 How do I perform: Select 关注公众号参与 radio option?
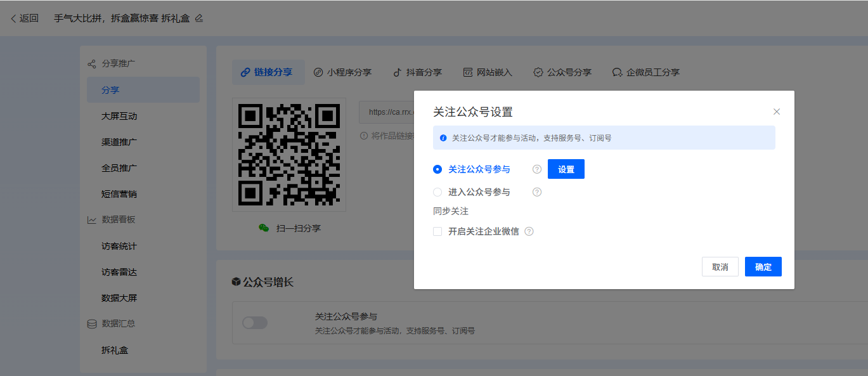click(437, 169)
